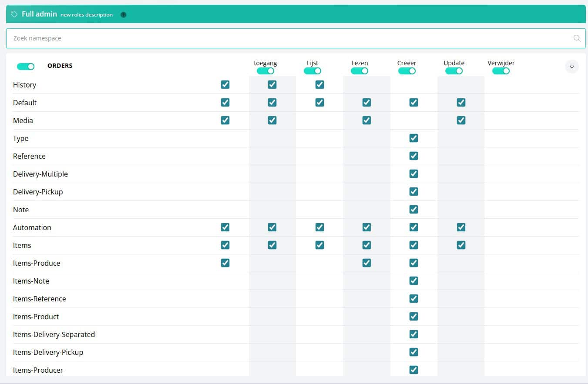Uncheck the Creëer checkbox for Items-Producer

[x=413, y=370]
